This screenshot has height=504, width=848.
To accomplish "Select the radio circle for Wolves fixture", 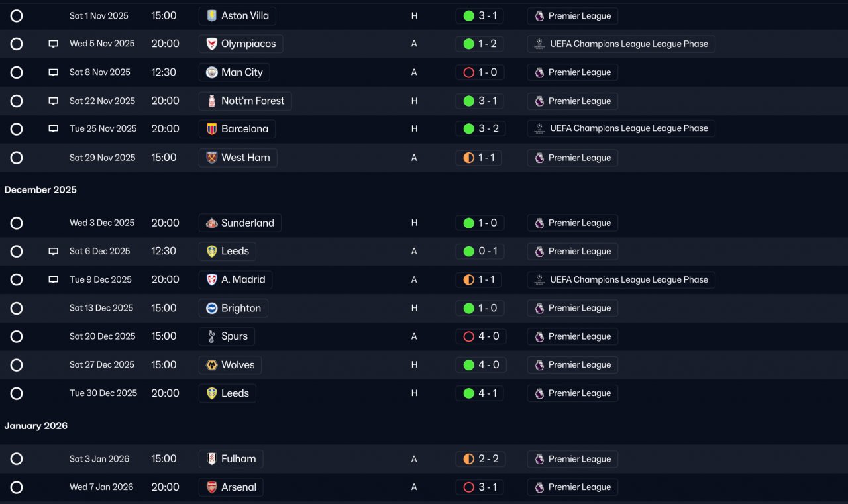I will point(17,365).
